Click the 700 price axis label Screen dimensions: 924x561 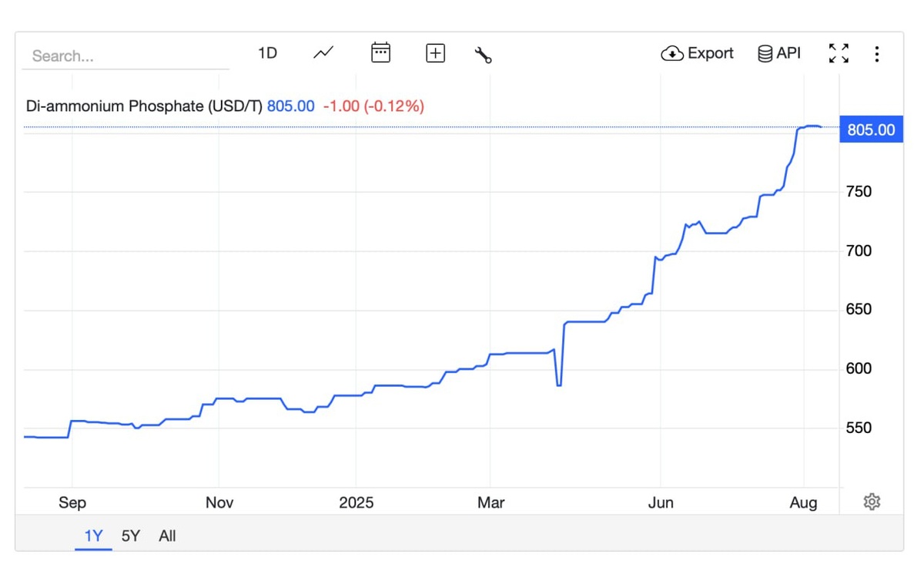click(859, 251)
